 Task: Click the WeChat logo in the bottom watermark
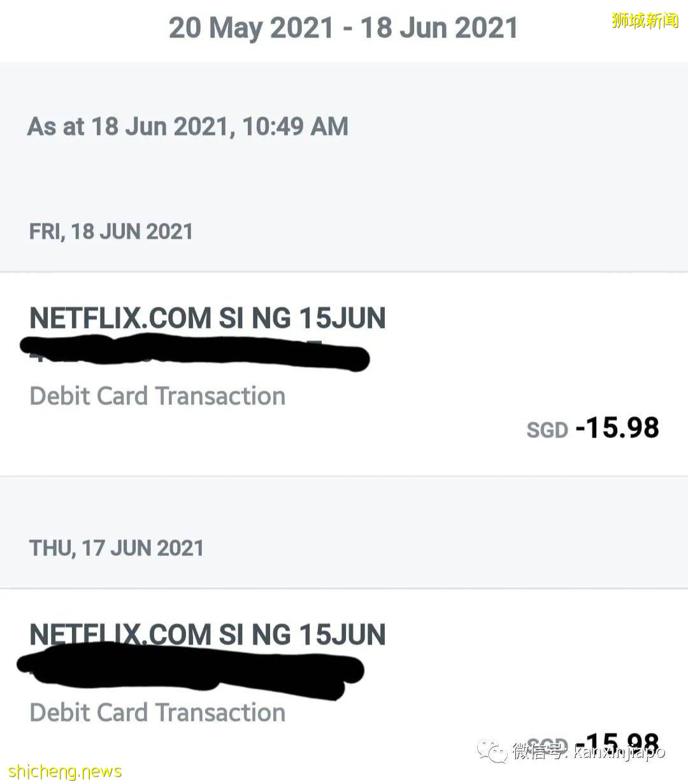492,752
